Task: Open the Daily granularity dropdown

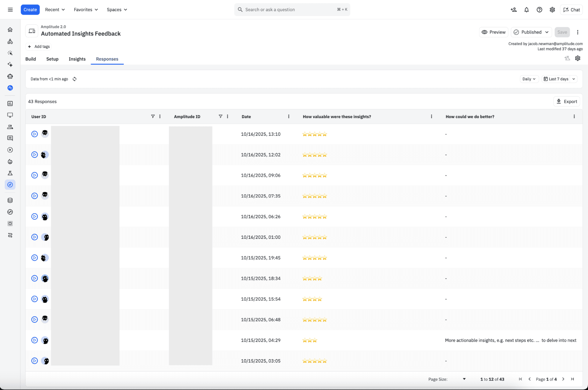Action: point(529,79)
